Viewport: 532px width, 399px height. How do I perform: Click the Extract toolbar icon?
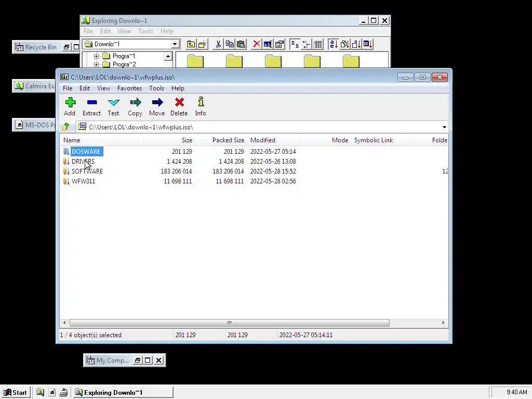click(91, 107)
